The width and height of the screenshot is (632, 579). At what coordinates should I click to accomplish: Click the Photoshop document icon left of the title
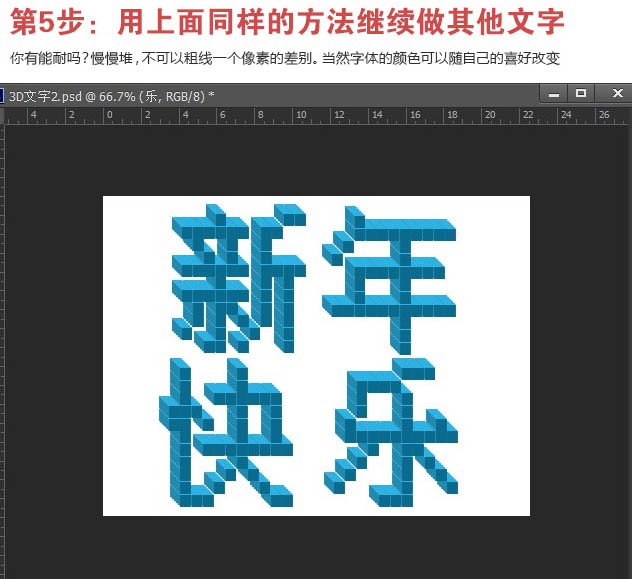point(2,95)
